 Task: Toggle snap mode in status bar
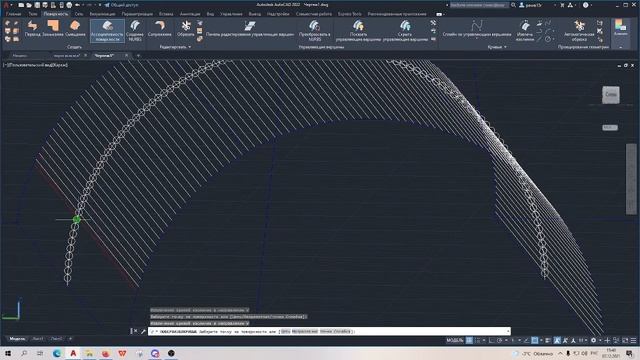click(x=478, y=340)
